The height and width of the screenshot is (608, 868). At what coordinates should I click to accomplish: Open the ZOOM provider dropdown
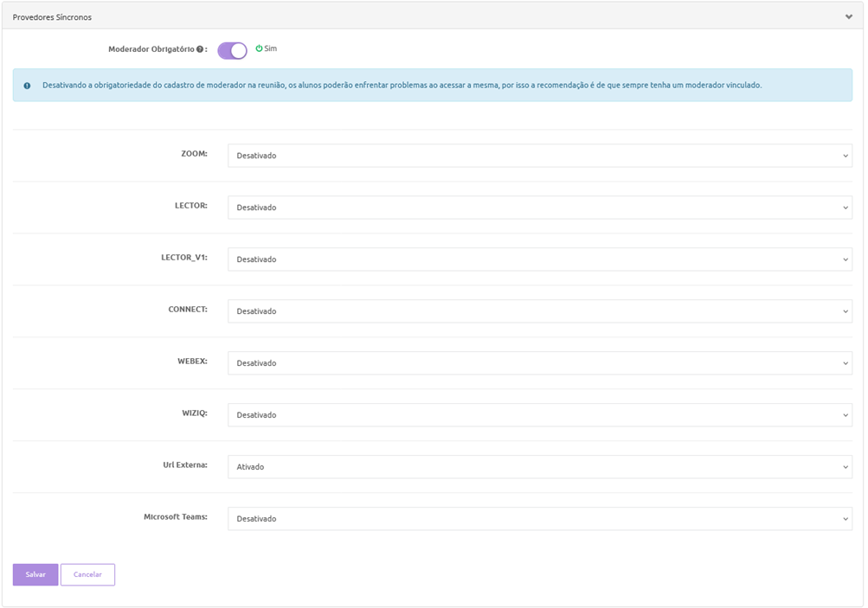(x=539, y=156)
